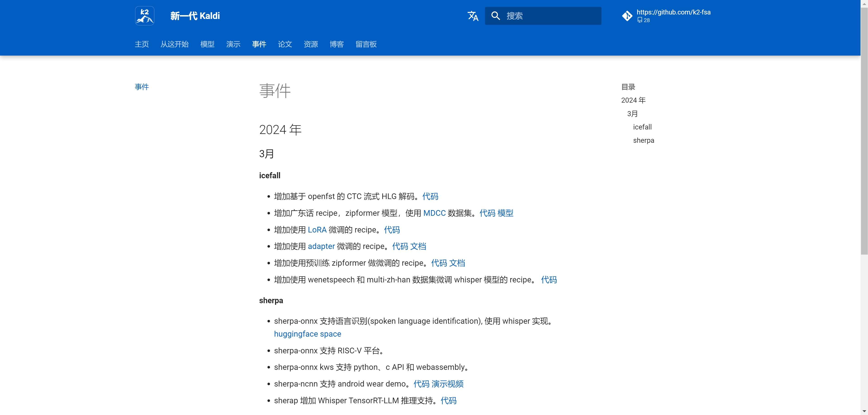Screen dimensions: 868x415
Task: Click the search magnifier icon
Action: [x=495, y=16]
